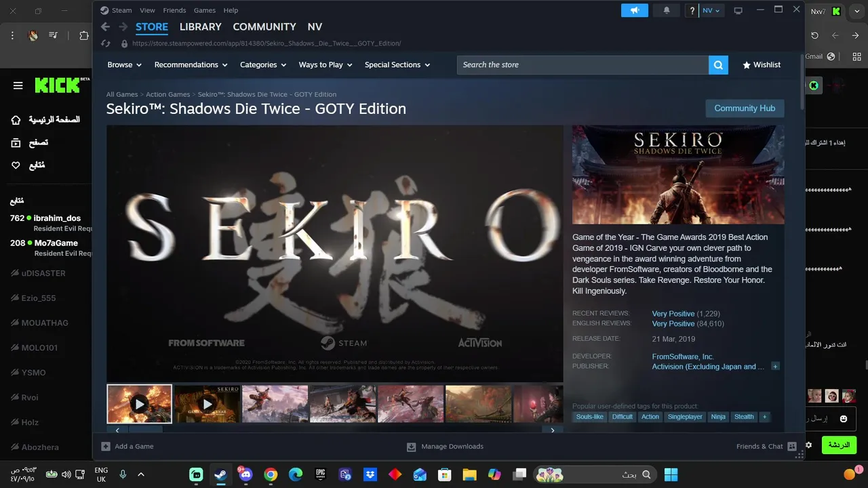Click the Kick home icon in sidebar
The height and width of the screenshot is (488, 868).
coord(16,120)
